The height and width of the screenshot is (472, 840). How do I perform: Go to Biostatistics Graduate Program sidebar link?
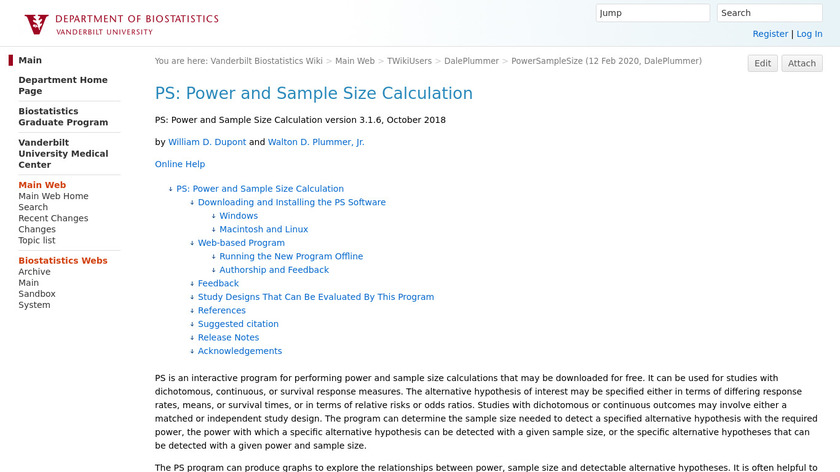(63, 116)
